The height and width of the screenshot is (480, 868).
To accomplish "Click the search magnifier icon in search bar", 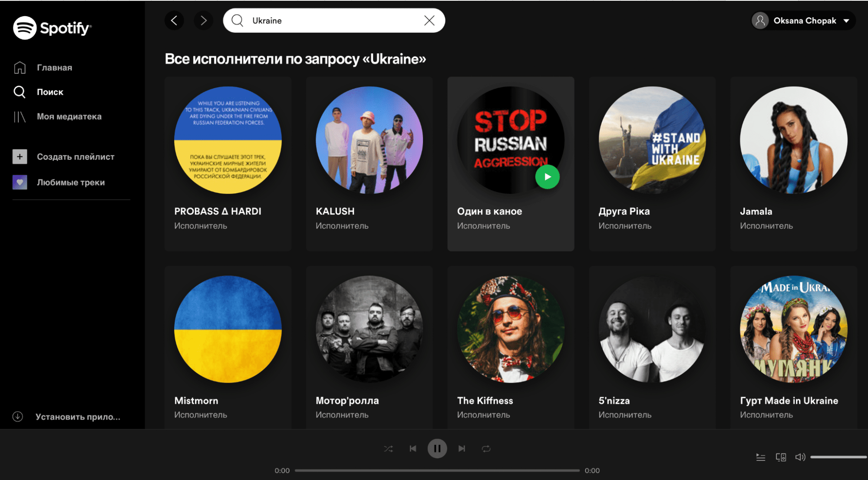I will pos(237,20).
